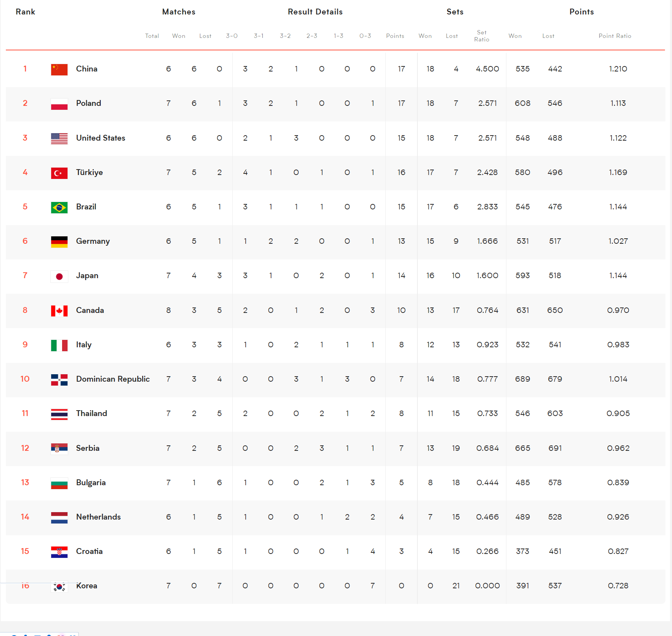Click the Brazil flag icon
The image size is (672, 636).
click(59, 207)
